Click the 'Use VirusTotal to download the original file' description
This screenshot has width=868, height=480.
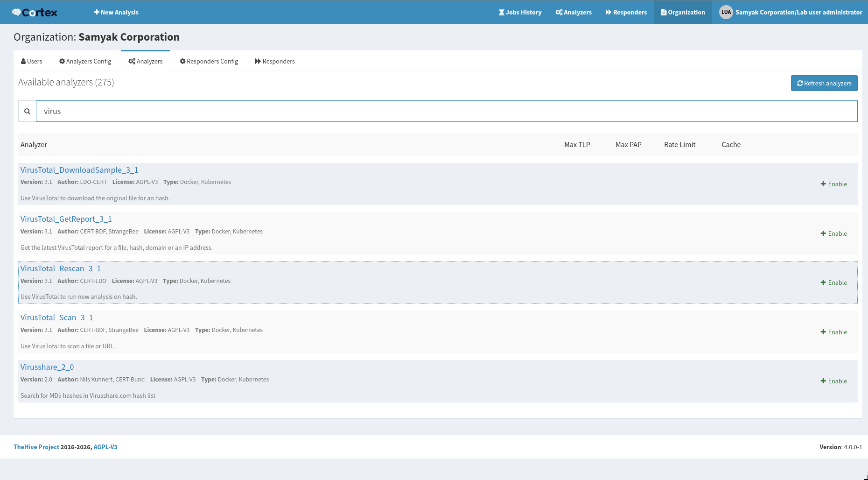95,198
